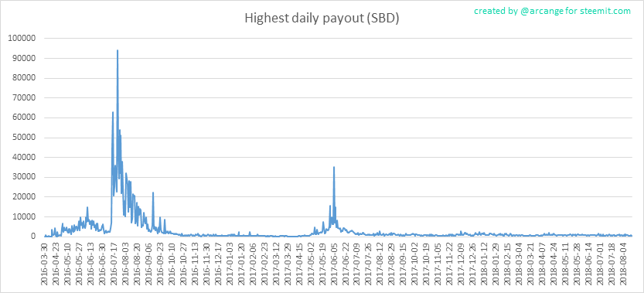644x293 pixels.
Task: Click the y-axis label 80000
Action: [x=25, y=78]
